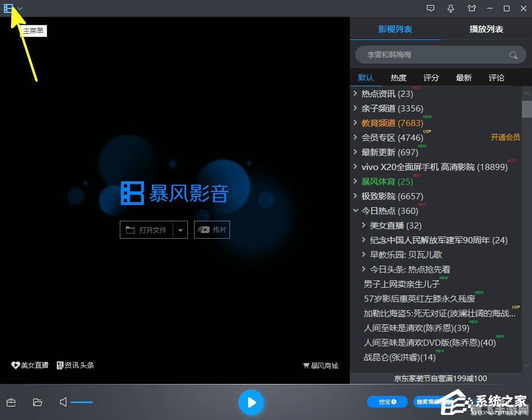Click the 传片 button

(x=212, y=230)
